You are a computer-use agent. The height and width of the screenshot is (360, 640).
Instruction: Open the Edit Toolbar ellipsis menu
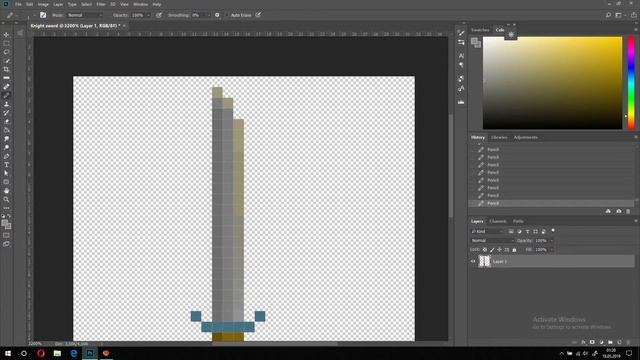[6, 208]
